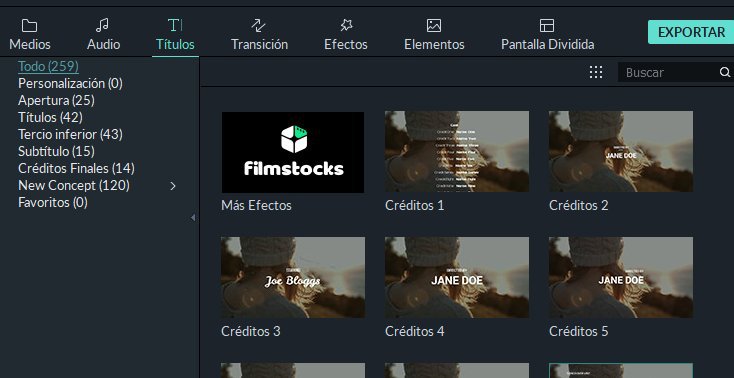
Task: Open the Efectos star icon tab
Action: pos(345,35)
